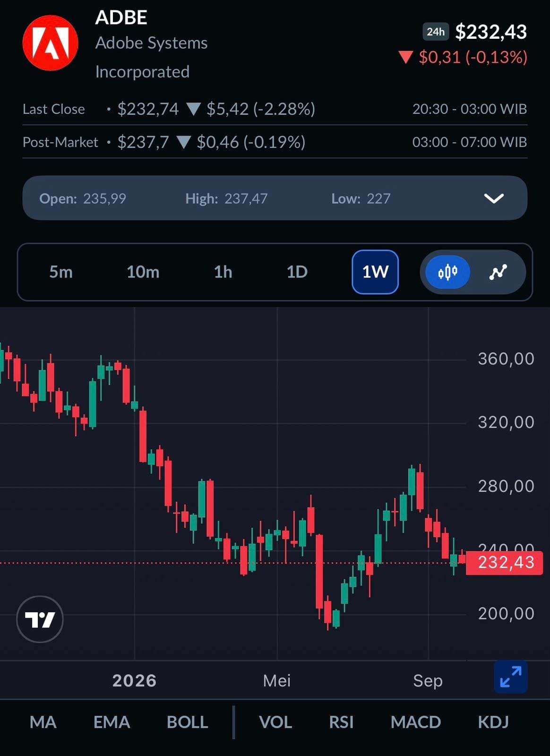Image resolution: width=550 pixels, height=756 pixels.
Task: Show the MACD indicator
Action: [x=416, y=722]
